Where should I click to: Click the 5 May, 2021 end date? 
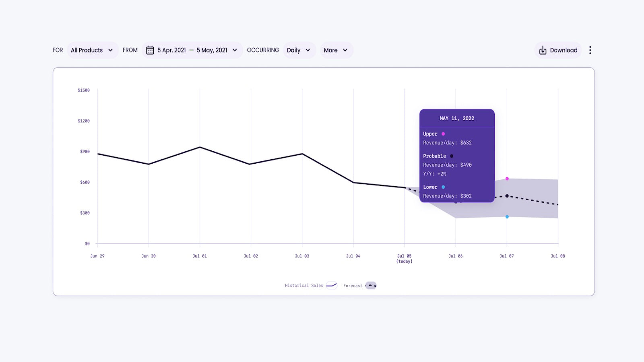[x=212, y=50]
